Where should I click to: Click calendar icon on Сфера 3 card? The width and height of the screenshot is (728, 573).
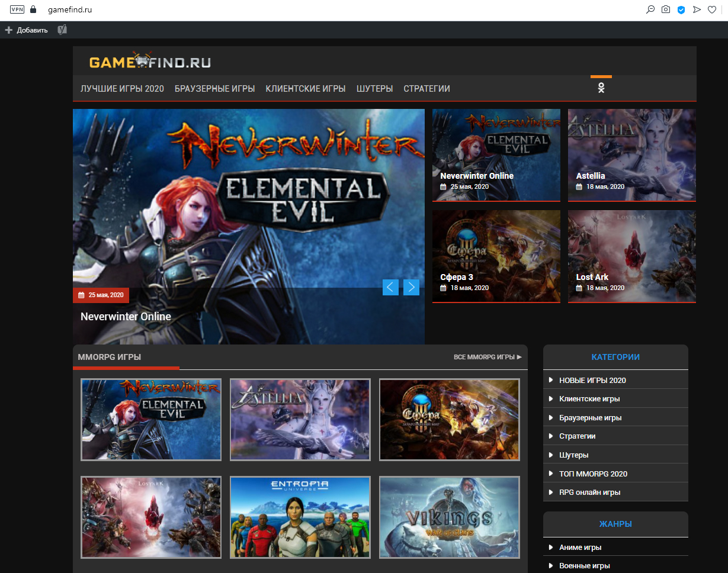pos(443,288)
